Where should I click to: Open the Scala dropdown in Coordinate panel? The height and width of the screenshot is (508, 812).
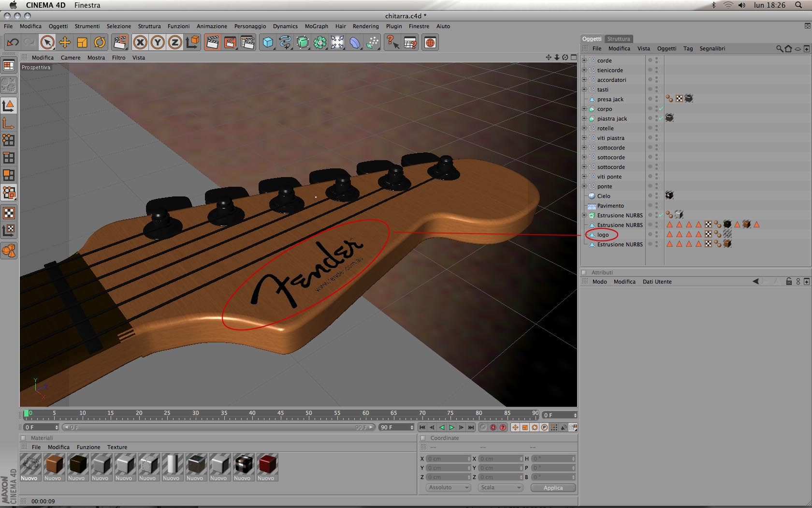click(x=500, y=488)
